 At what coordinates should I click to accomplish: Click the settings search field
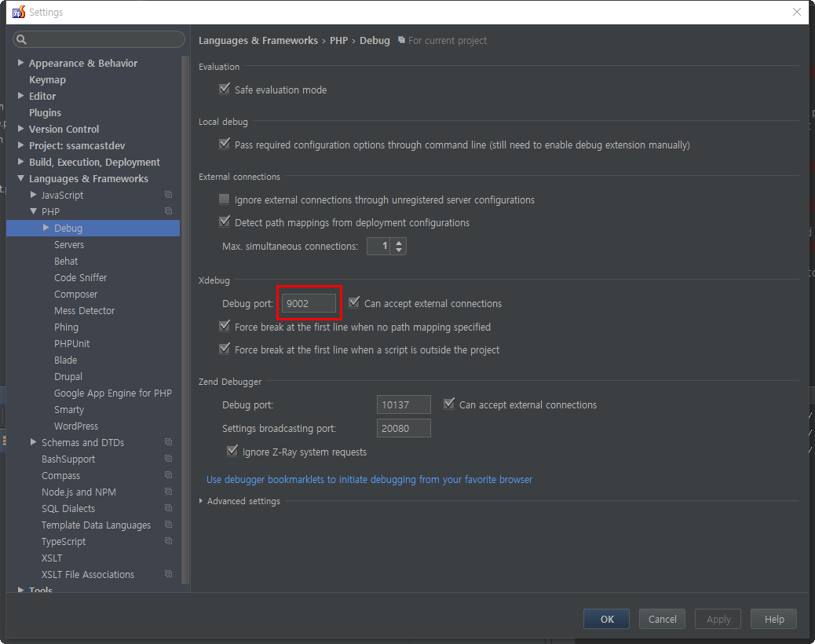[x=99, y=39]
